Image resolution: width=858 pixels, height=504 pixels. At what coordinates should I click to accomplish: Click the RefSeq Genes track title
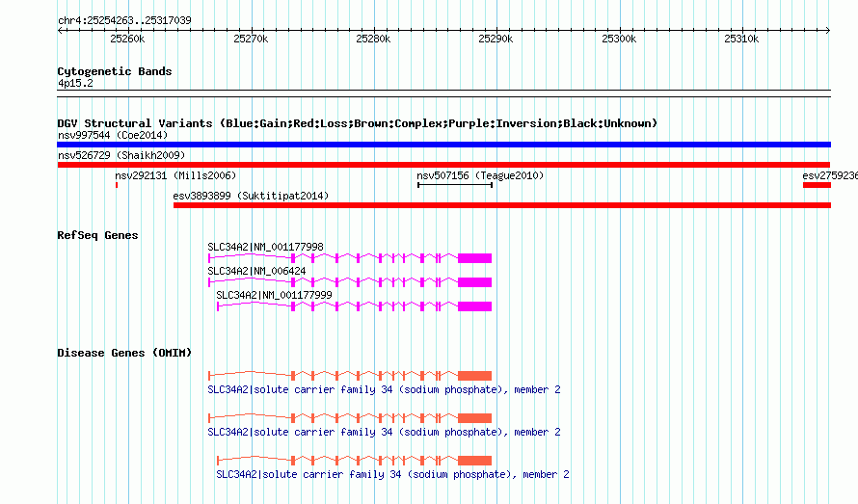97,235
